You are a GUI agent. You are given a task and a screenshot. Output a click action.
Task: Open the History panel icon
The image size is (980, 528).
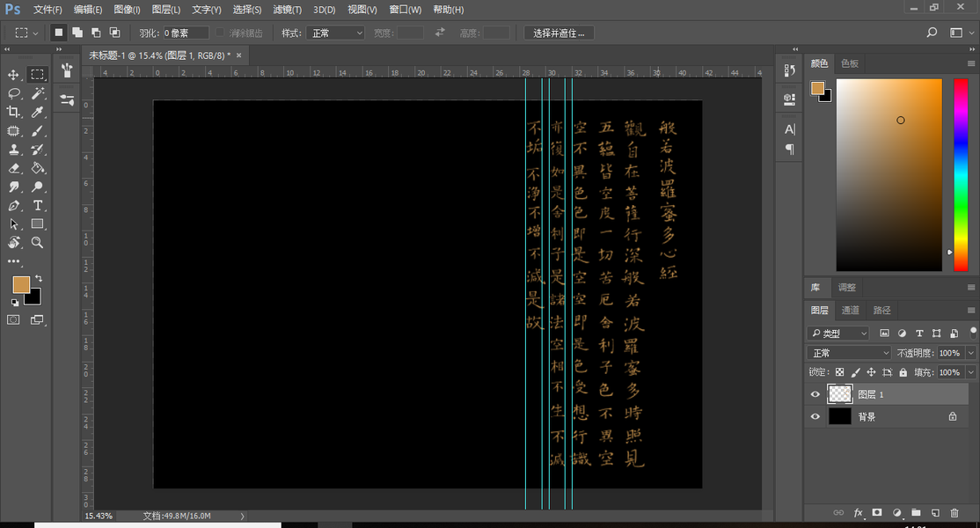789,70
